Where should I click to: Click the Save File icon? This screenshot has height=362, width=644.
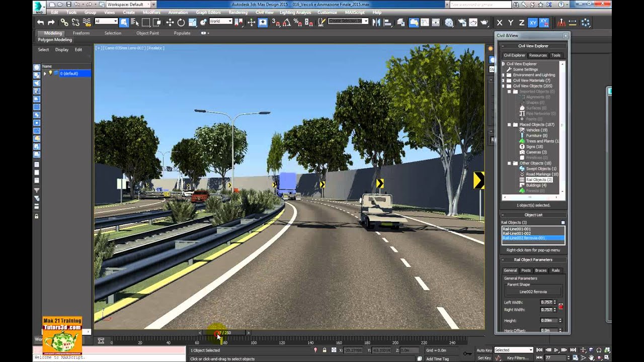pyautogui.click(x=68, y=4)
